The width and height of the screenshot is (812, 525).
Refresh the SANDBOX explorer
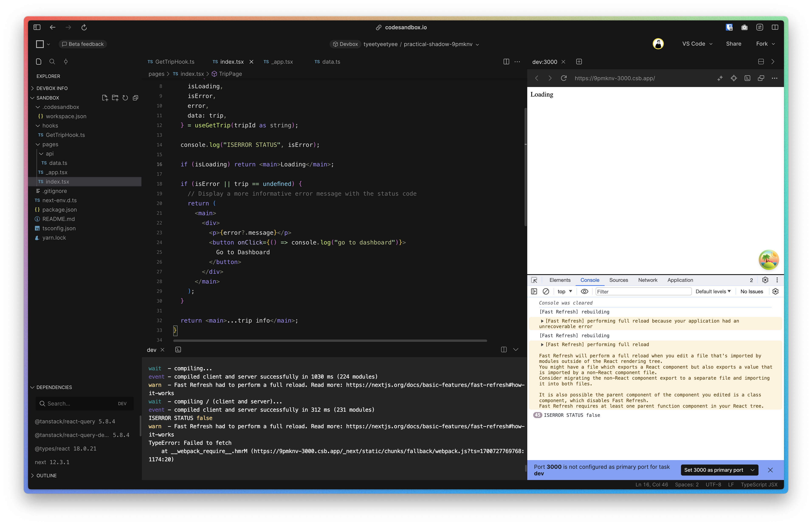click(125, 98)
